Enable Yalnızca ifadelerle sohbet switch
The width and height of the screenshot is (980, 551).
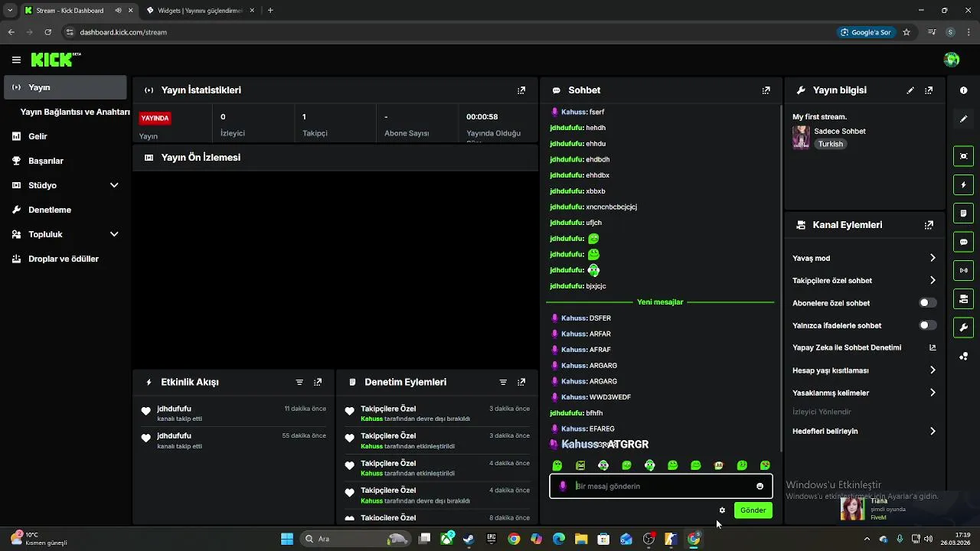coord(927,325)
